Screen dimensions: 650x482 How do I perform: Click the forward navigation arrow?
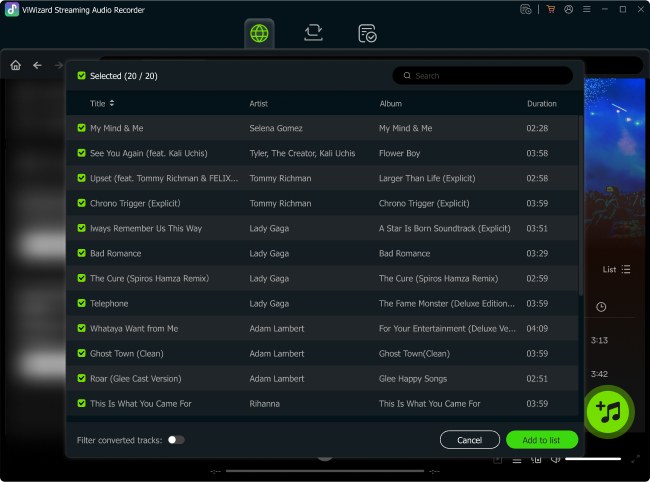[x=59, y=65]
